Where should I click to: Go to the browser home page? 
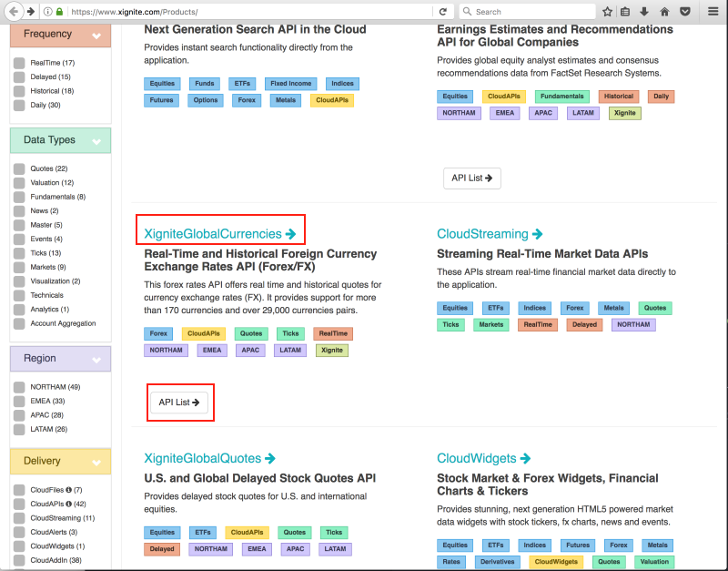(x=665, y=12)
